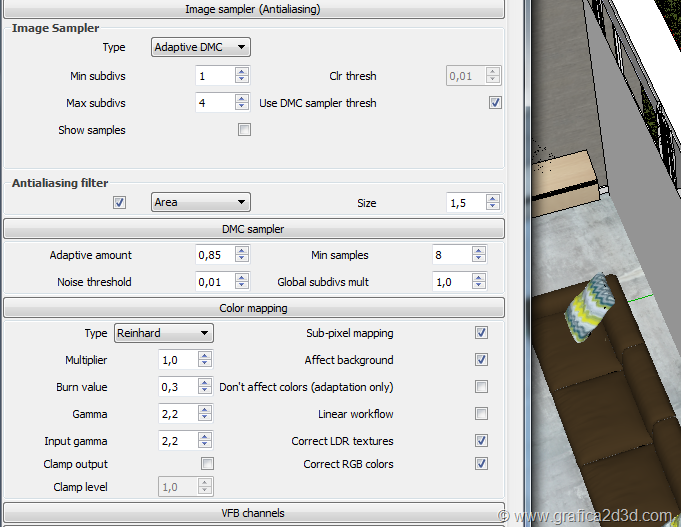The width and height of the screenshot is (681, 527).
Task: Collapse the Image sampler (Antialiasing) rollout
Action: click(254, 9)
